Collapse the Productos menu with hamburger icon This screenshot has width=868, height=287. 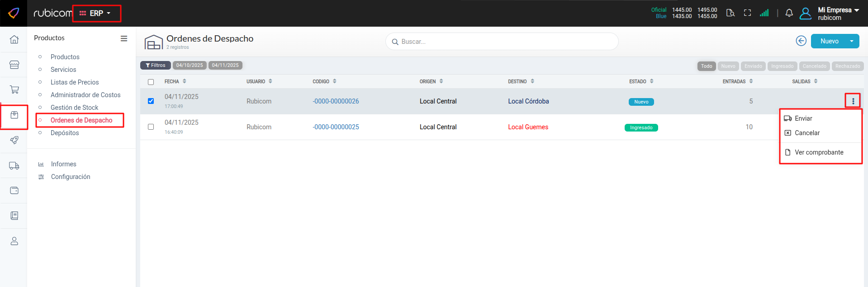point(123,38)
